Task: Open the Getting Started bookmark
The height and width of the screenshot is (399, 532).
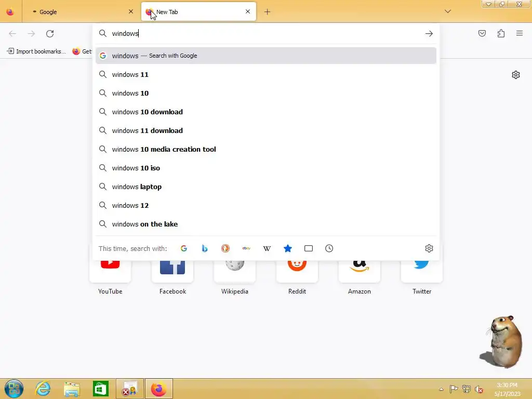Action: pos(82,51)
